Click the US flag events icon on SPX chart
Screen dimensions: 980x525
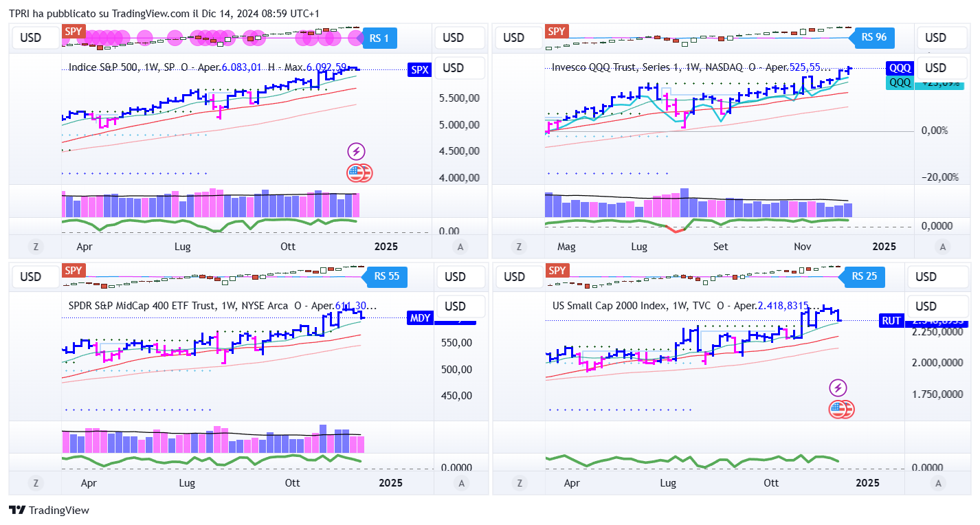[359, 173]
